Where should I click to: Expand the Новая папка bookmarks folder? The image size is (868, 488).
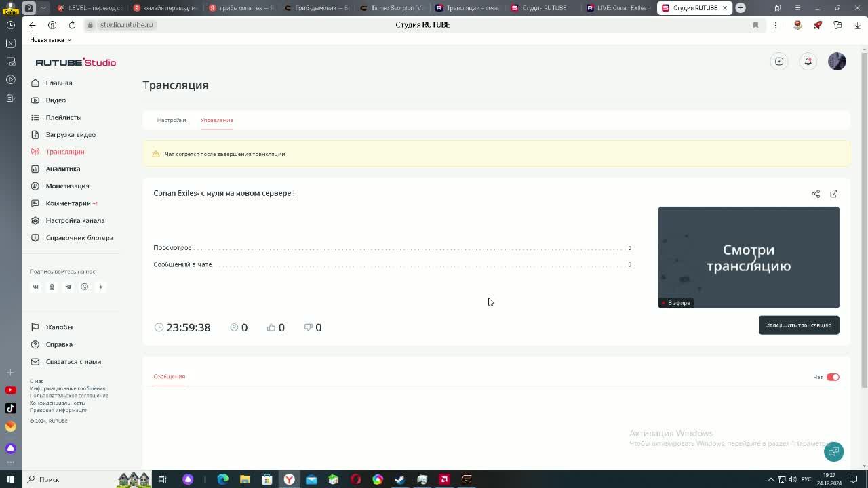click(50, 40)
